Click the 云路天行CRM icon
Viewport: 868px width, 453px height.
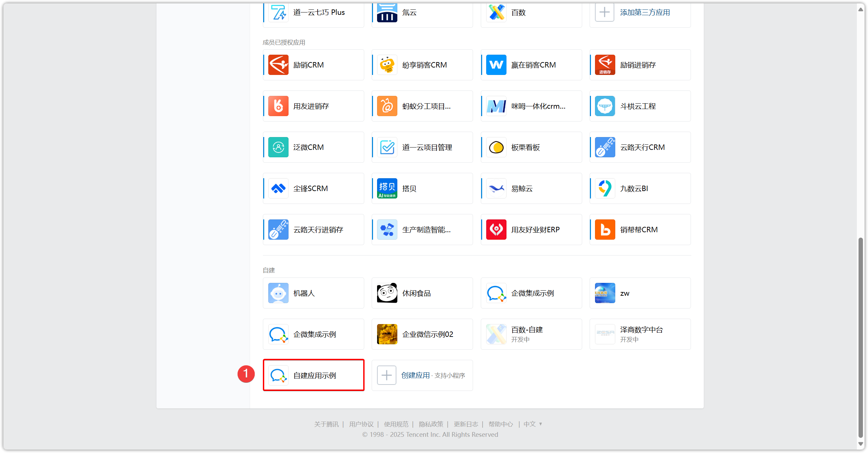[605, 147]
